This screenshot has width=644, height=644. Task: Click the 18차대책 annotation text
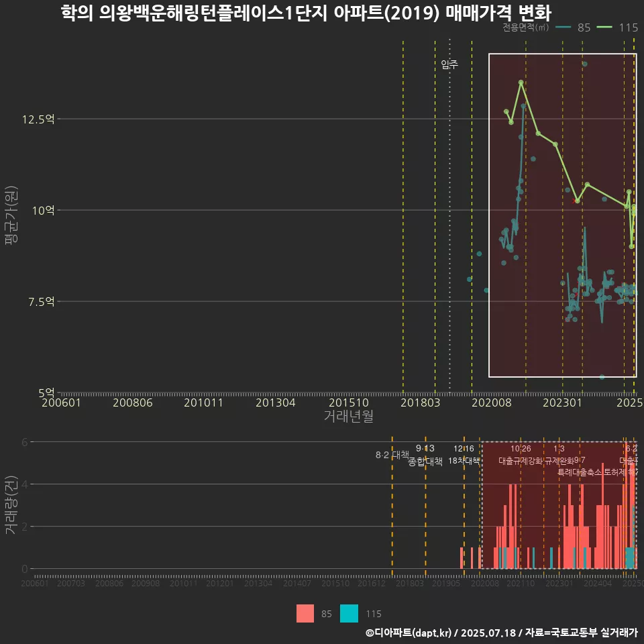coord(464,461)
